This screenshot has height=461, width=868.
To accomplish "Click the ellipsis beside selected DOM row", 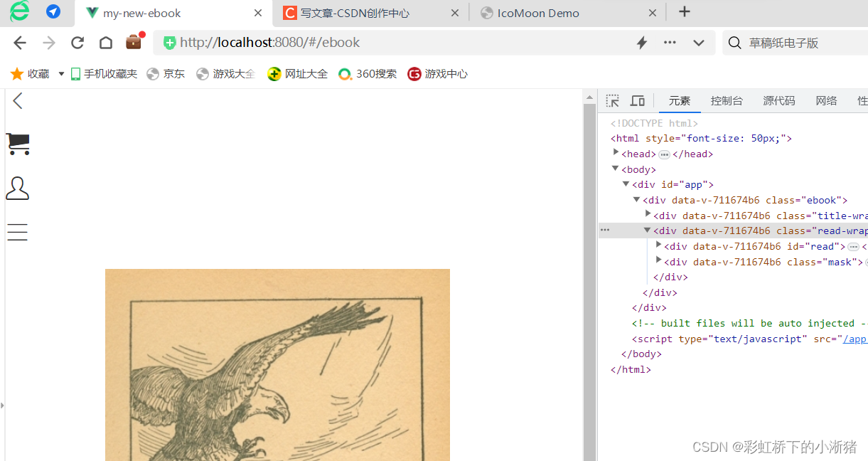I will tap(605, 230).
